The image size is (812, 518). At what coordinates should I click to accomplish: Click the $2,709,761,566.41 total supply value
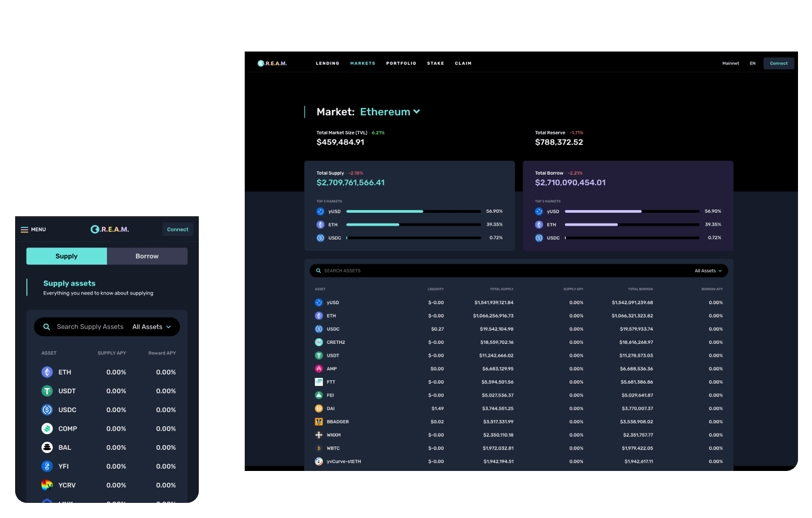coord(351,183)
